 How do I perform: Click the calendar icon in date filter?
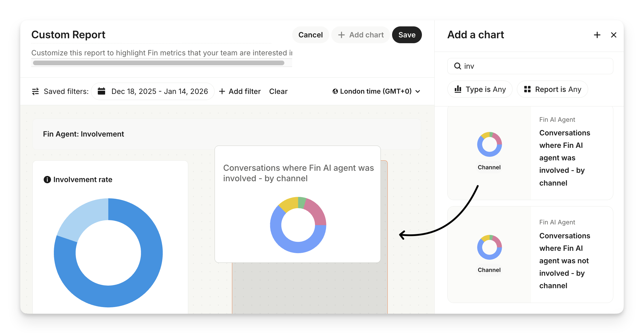click(101, 91)
